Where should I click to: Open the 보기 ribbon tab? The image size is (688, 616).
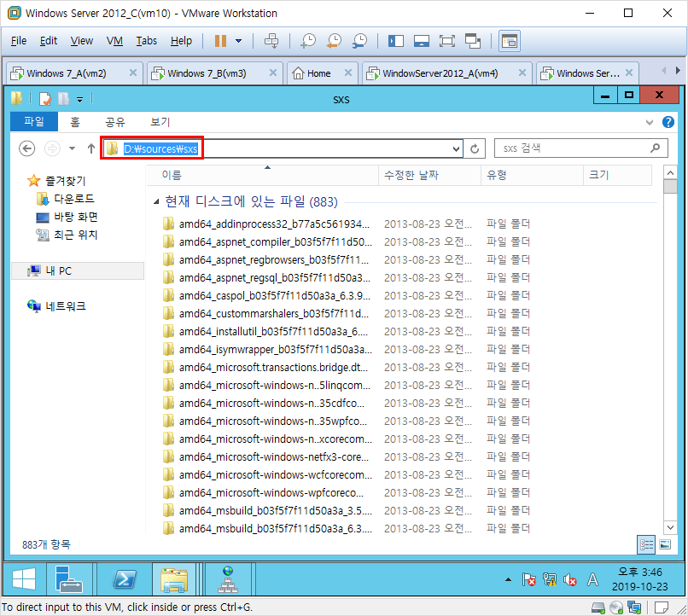(160, 122)
